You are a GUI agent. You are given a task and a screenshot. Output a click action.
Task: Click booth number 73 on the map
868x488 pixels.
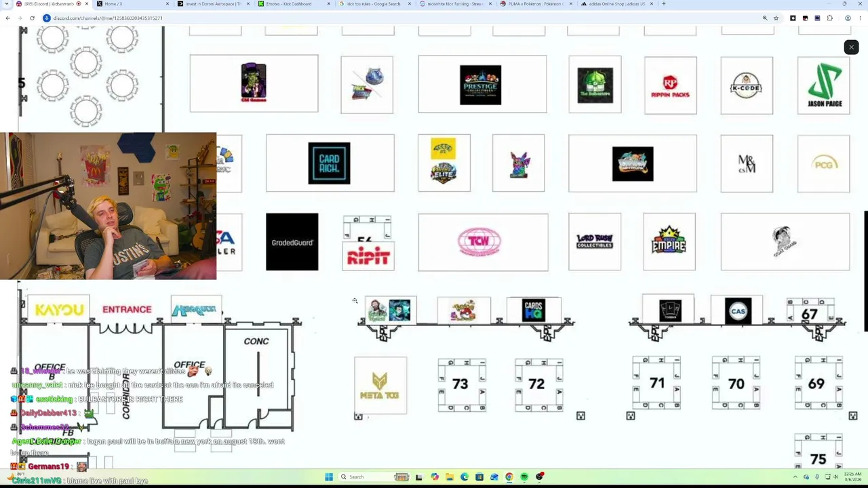[x=460, y=384]
